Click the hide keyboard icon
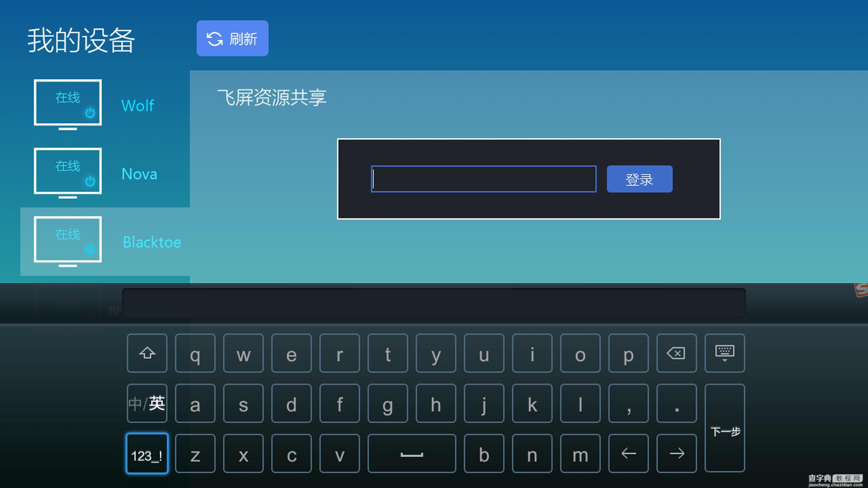Image resolution: width=868 pixels, height=488 pixels. [726, 353]
